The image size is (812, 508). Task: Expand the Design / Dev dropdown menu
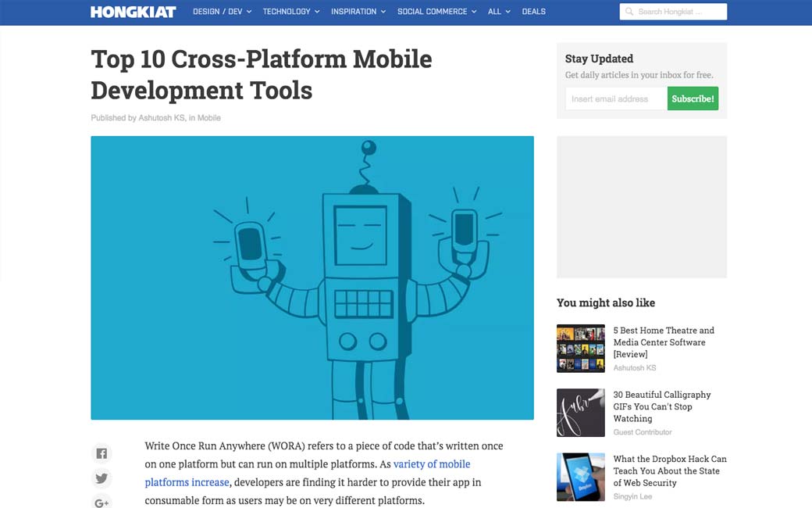tap(222, 12)
